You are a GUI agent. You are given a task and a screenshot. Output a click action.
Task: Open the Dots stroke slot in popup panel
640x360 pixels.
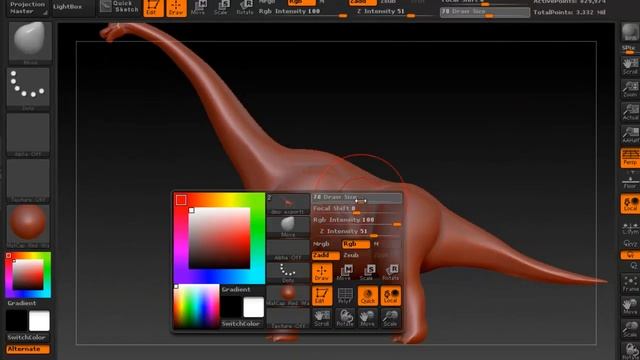288,272
